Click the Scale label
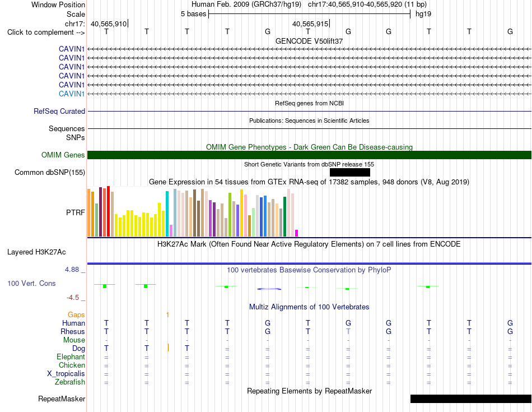Viewport: 532px width, 412px height. tap(76, 14)
